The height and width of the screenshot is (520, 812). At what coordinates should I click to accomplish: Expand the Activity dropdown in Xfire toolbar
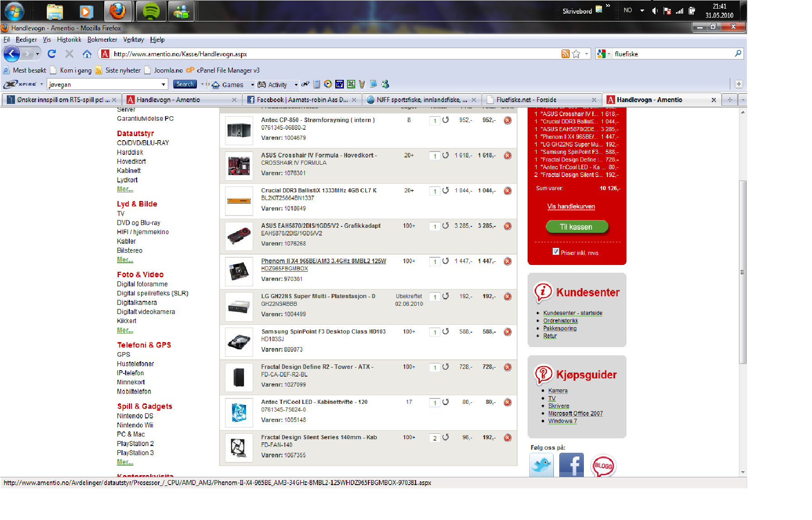296,85
